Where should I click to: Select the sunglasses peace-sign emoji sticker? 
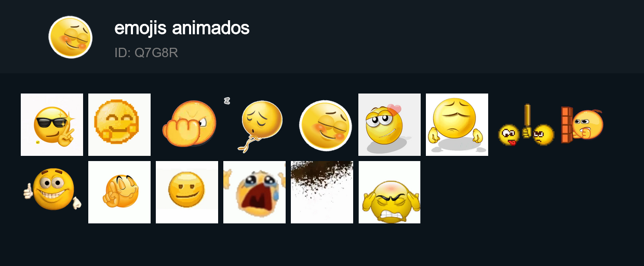[52, 125]
